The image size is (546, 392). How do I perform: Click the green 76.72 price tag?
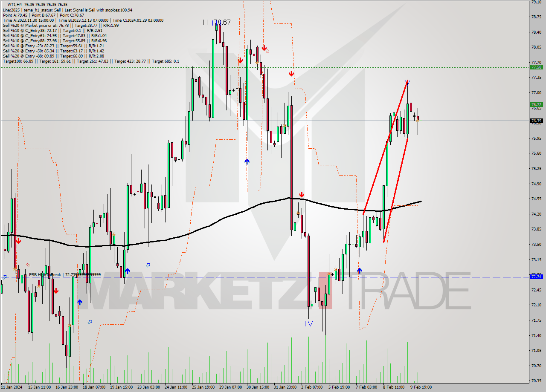[x=537, y=105]
